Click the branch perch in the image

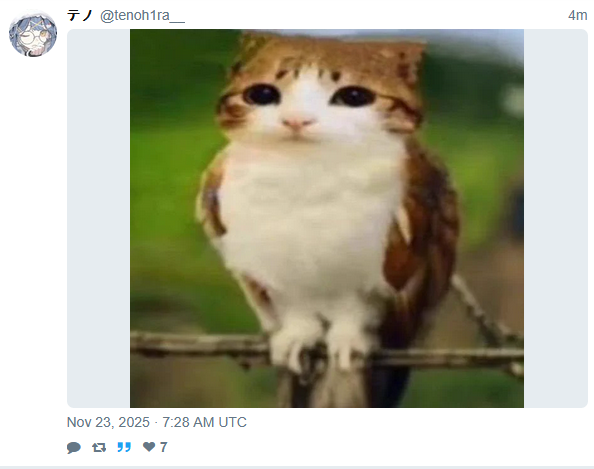(197, 345)
